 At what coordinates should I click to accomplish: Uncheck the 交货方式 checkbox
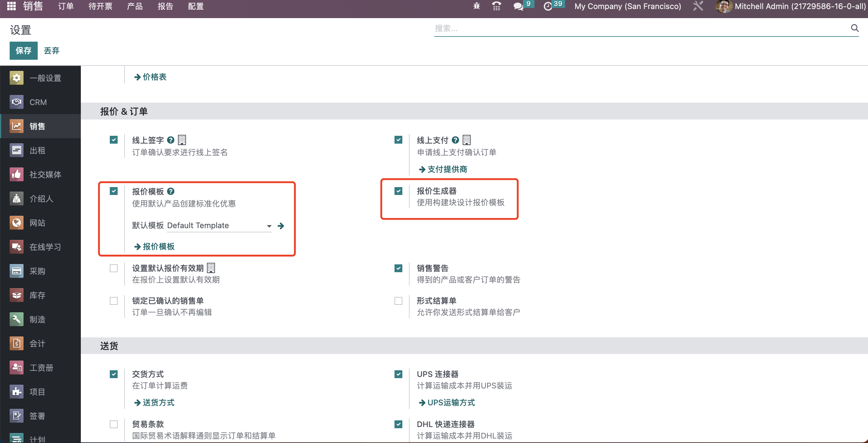coord(114,374)
